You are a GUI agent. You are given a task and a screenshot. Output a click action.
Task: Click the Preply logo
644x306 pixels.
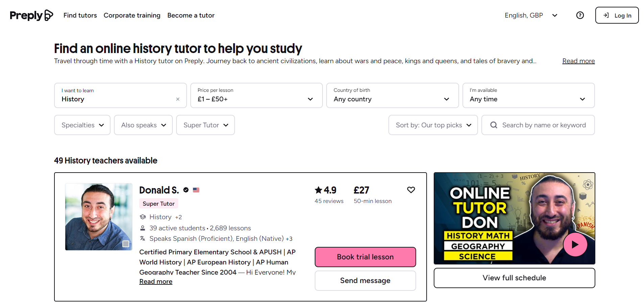tap(31, 15)
